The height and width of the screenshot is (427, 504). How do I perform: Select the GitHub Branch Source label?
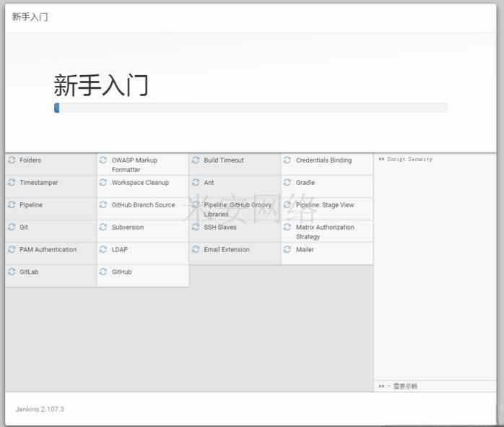coord(144,204)
